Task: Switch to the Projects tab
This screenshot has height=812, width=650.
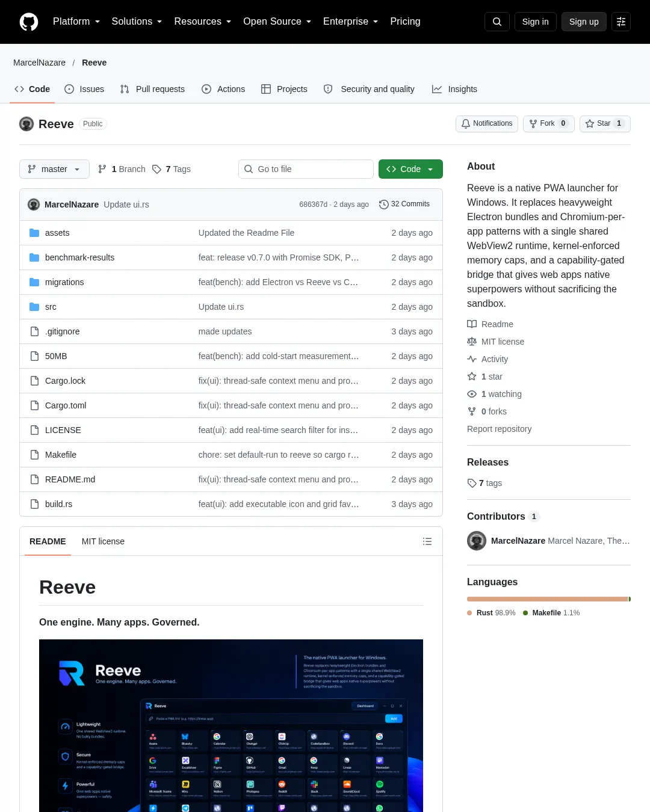Action: point(285,89)
